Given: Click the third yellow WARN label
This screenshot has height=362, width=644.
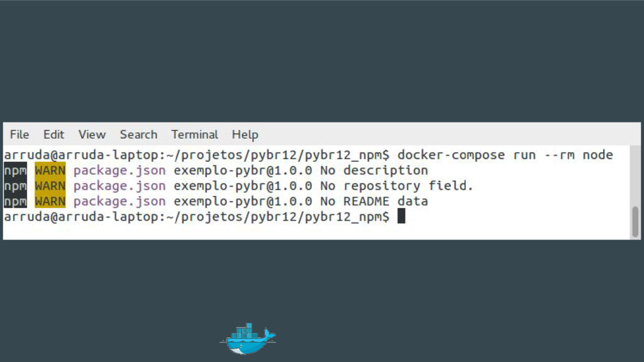Looking at the screenshot, I should [50, 201].
